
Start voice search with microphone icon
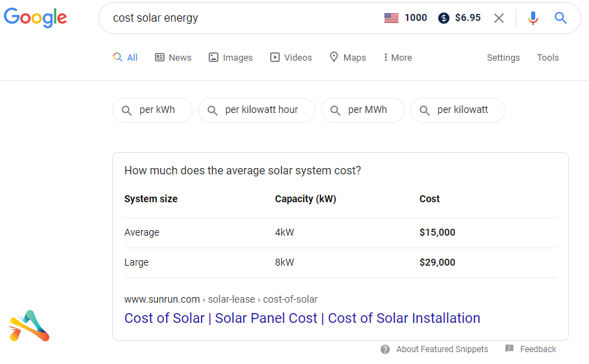pyautogui.click(x=533, y=18)
